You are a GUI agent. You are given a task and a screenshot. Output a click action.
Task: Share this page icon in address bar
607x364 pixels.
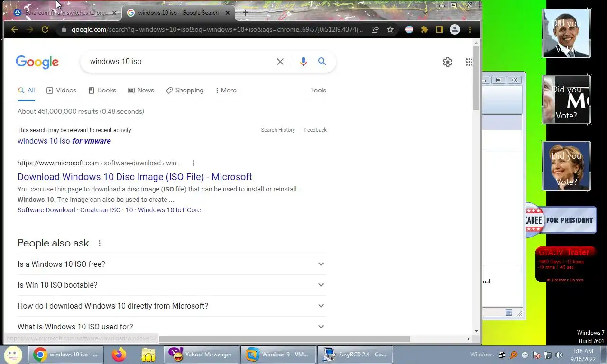pos(375,29)
